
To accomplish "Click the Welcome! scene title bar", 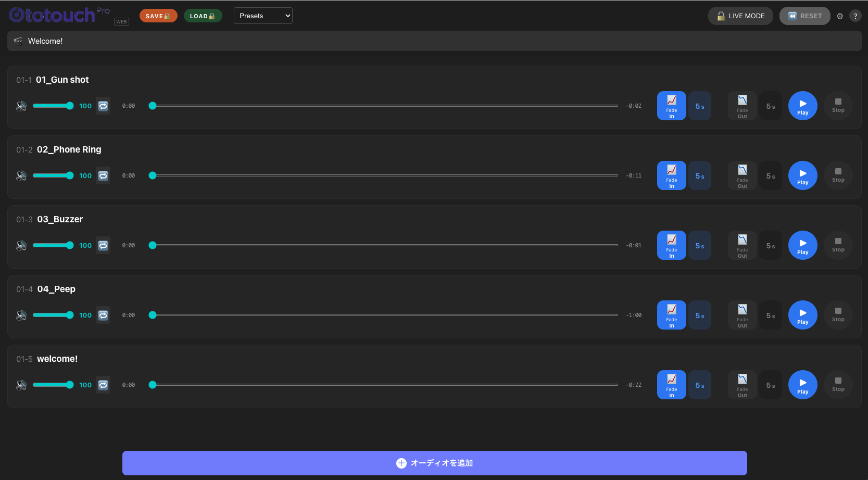I will pyautogui.click(x=434, y=41).
